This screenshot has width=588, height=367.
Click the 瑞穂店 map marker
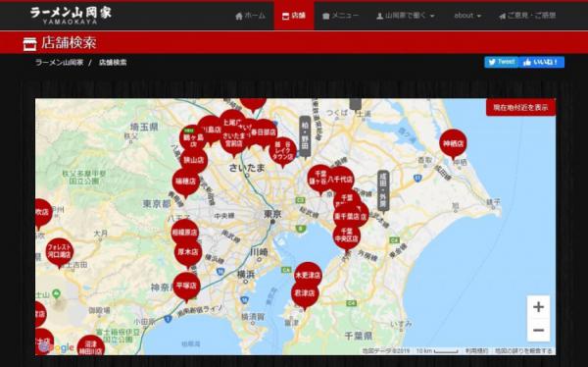pos(186,182)
